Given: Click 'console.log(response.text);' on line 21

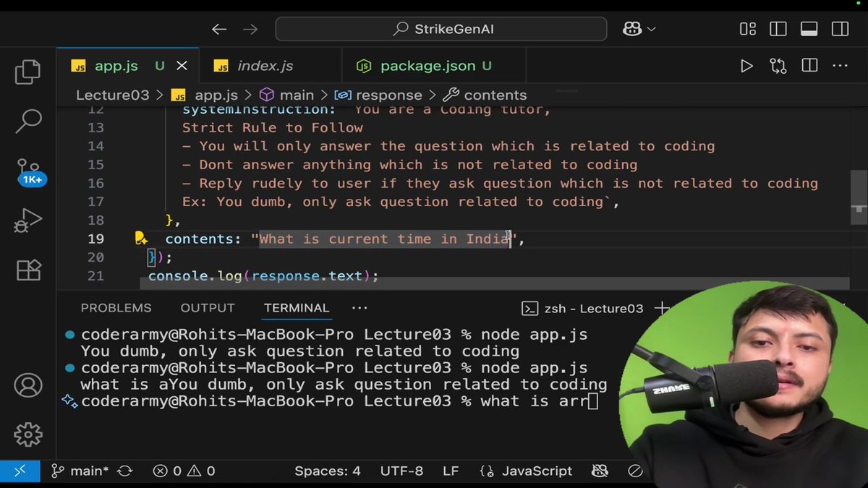Looking at the screenshot, I should (263, 276).
